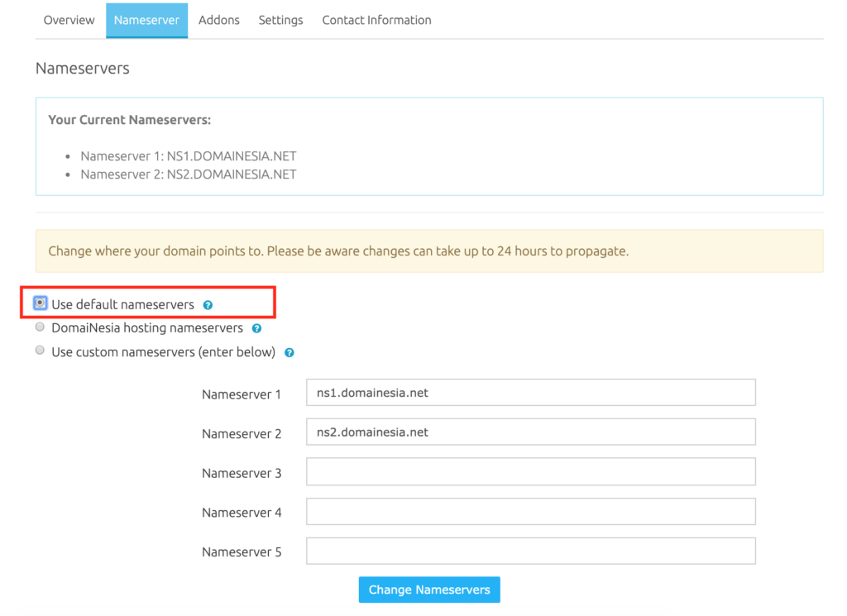Screen dimensions: 847x616
Task: Click the current NS1.DOMAINESIA.NET list entry
Action: click(x=188, y=155)
